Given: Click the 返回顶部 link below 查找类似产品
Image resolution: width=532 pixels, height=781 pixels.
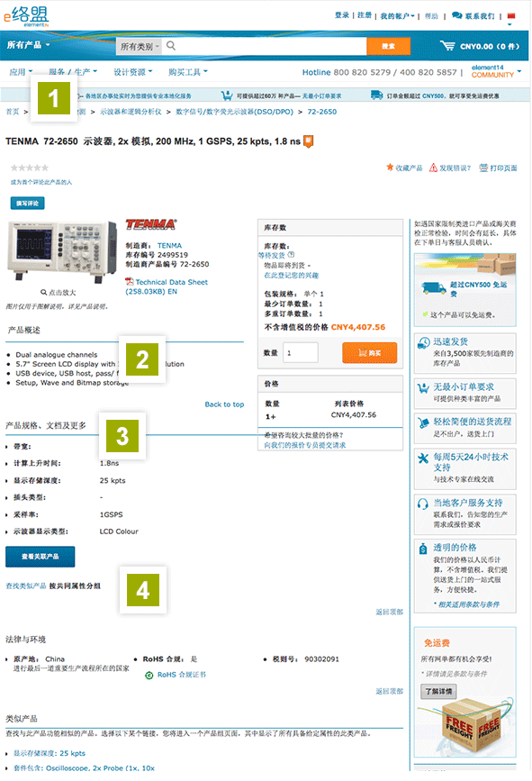Looking at the screenshot, I should tap(389, 612).
